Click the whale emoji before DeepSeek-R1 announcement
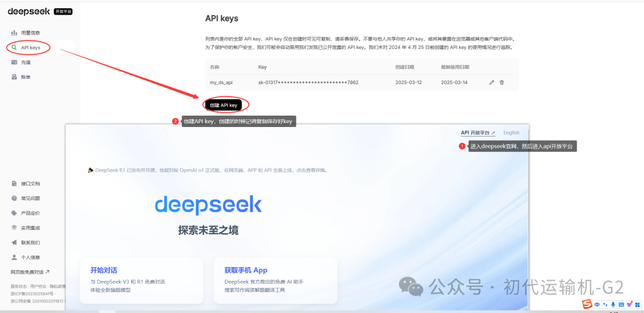Image resolution: width=644 pixels, height=313 pixels. (x=91, y=170)
